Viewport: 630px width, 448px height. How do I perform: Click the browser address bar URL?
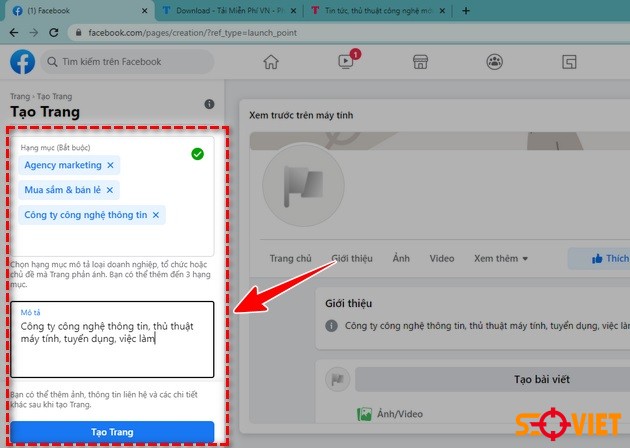click(x=192, y=33)
